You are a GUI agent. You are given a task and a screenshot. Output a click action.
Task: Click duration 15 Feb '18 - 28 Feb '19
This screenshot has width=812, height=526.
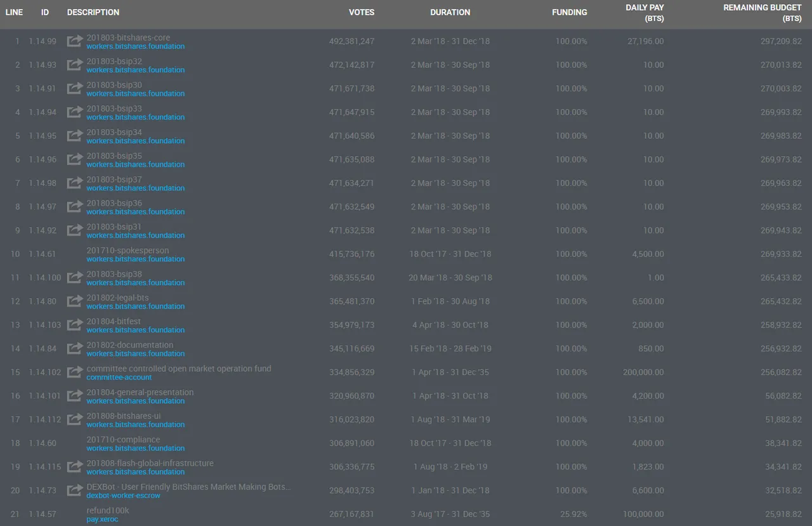[x=450, y=348]
